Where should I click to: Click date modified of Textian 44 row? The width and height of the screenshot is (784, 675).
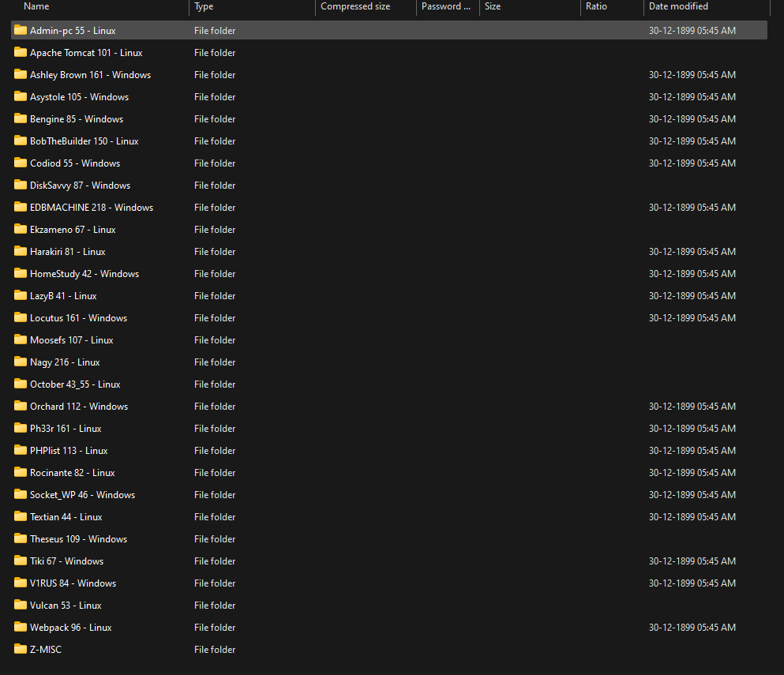(692, 517)
